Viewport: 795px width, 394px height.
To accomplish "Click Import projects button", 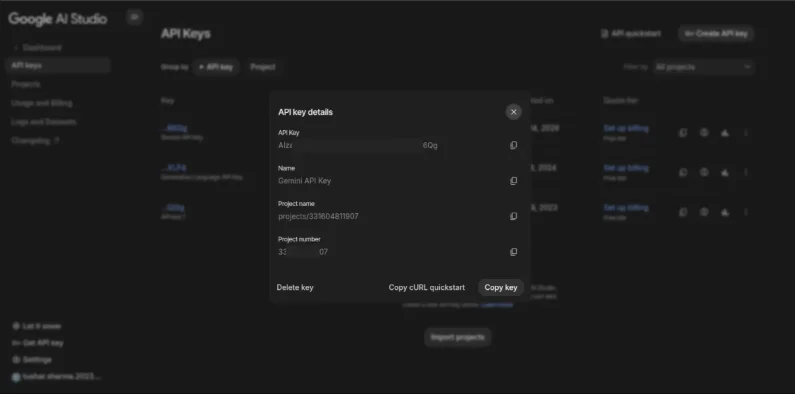I will click(x=458, y=337).
